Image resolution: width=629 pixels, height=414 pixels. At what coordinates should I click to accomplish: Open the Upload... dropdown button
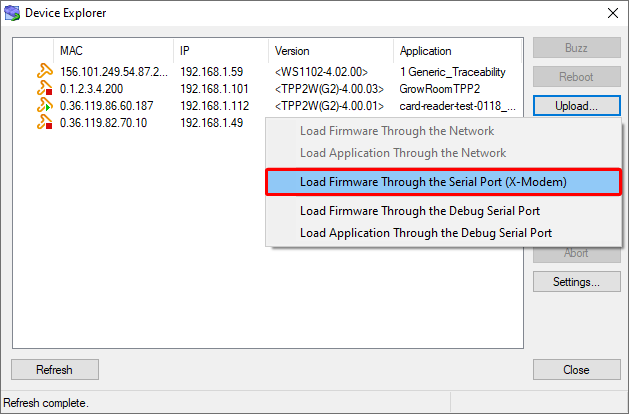[575, 105]
